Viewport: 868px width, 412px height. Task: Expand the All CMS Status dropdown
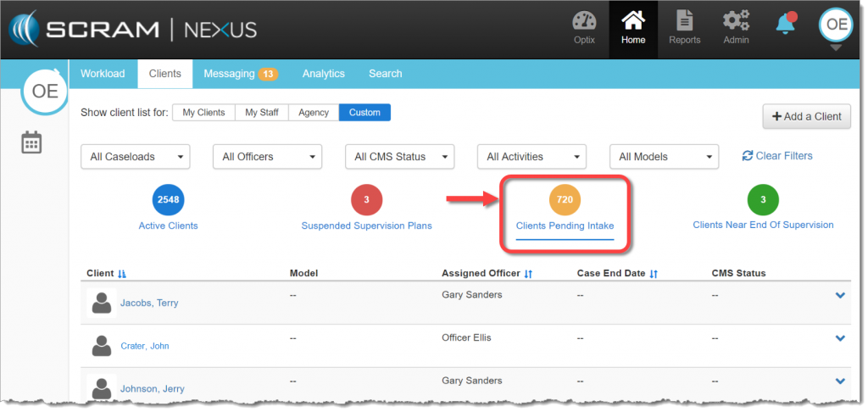(399, 157)
